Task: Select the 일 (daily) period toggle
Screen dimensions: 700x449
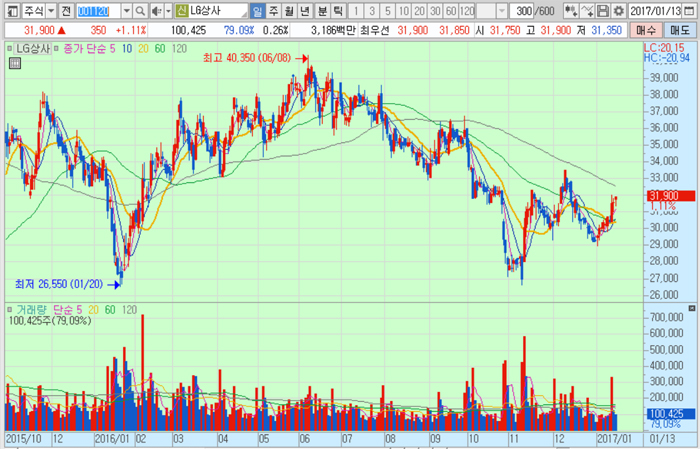Action: tap(257, 10)
